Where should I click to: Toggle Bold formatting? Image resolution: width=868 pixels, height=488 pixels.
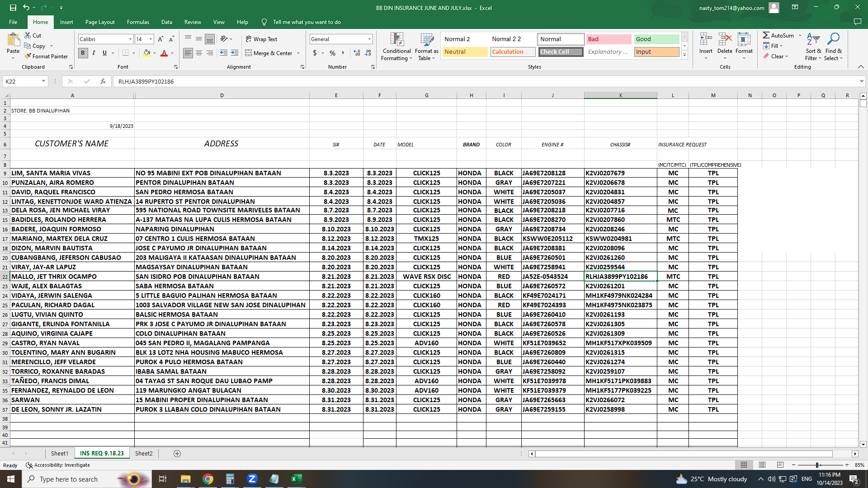(83, 53)
